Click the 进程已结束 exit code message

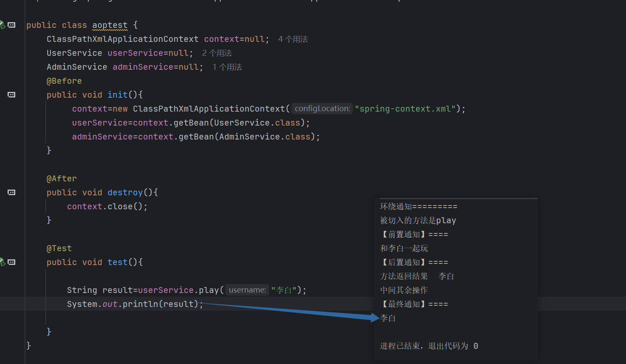tap(428, 346)
